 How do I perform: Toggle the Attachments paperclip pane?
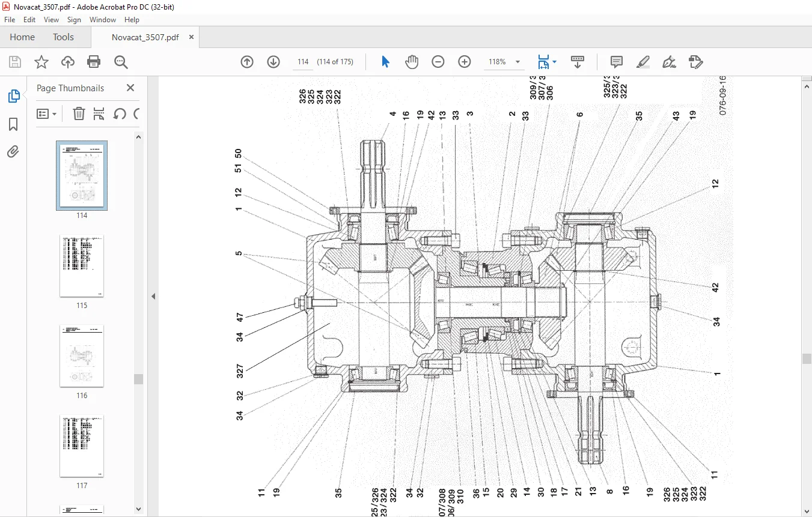coord(13,152)
